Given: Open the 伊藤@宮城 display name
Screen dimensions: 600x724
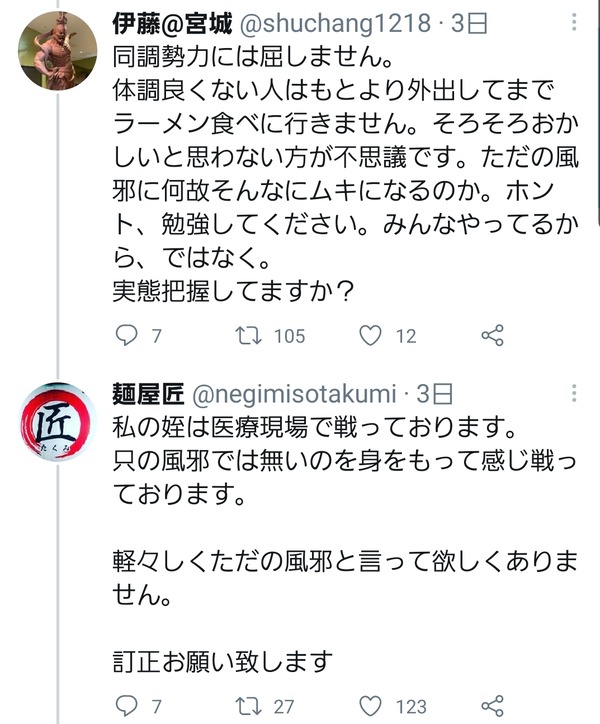Looking at the screenshot, I should [x=172, y=24].
